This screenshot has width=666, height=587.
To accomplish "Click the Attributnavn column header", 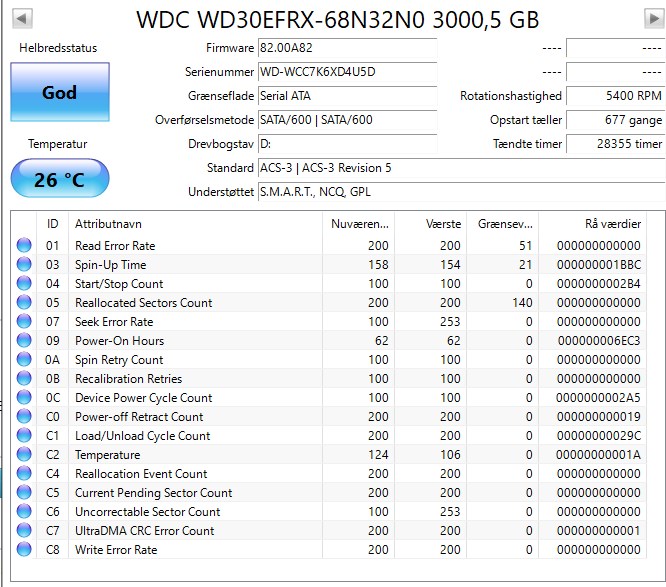I will (x=195, y=224).
